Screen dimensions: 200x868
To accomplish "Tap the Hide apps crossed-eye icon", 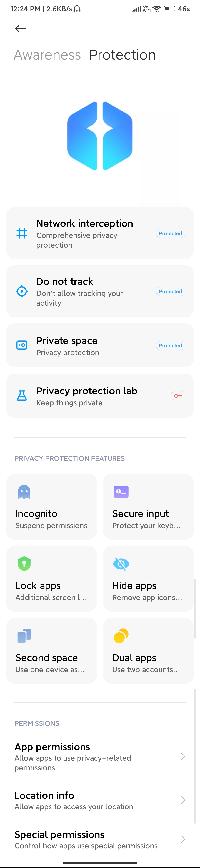I will [121, 564].
